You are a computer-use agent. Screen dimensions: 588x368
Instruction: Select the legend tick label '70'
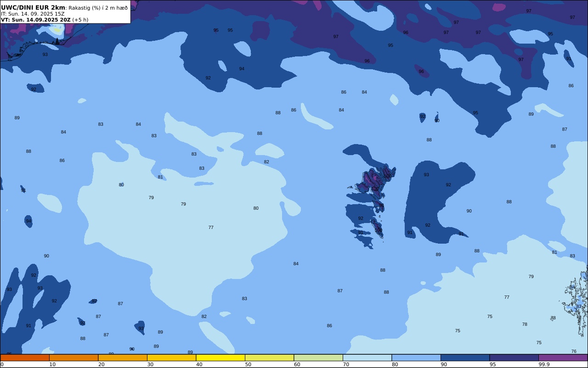tap(346, 364)
